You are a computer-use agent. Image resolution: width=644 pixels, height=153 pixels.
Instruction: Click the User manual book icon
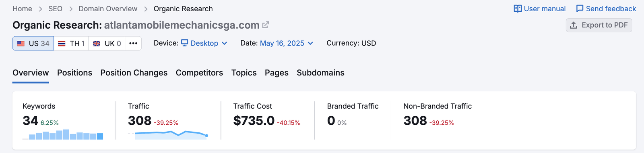[518, 8]
